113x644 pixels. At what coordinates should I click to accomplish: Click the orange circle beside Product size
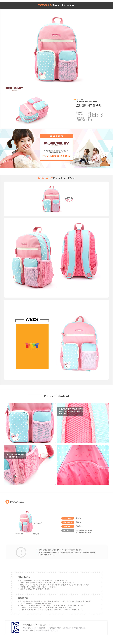click(7, 502)
